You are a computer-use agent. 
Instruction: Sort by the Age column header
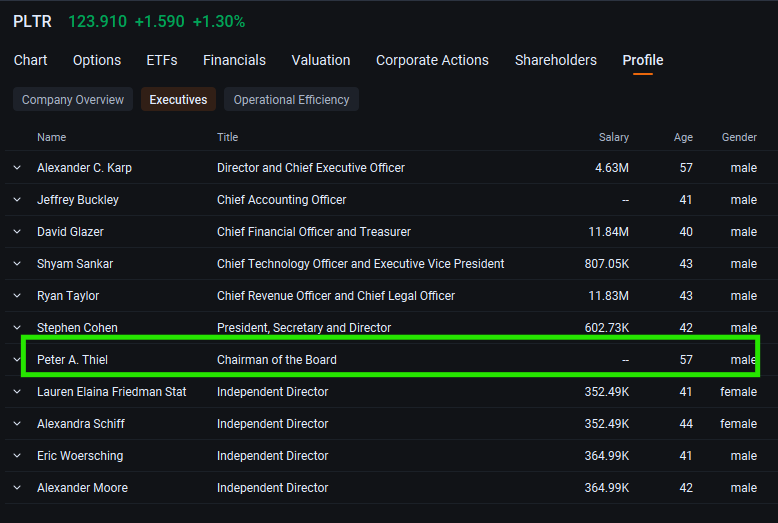coord(683,137)
